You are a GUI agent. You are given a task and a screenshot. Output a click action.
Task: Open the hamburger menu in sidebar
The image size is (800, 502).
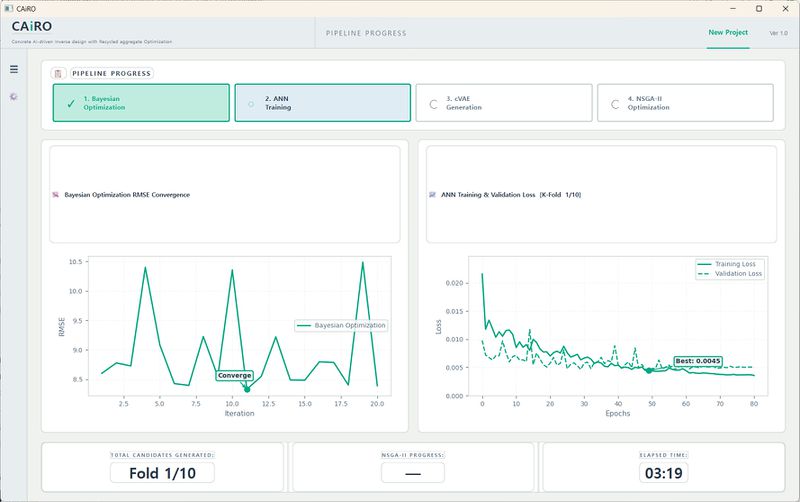point(14,69)
